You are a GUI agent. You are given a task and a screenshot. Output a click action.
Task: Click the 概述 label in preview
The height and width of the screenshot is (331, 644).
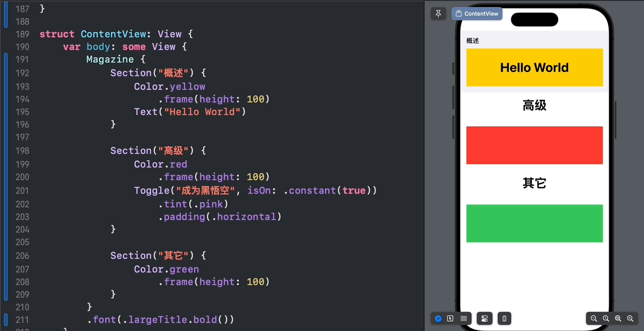[x=473, y=41]
